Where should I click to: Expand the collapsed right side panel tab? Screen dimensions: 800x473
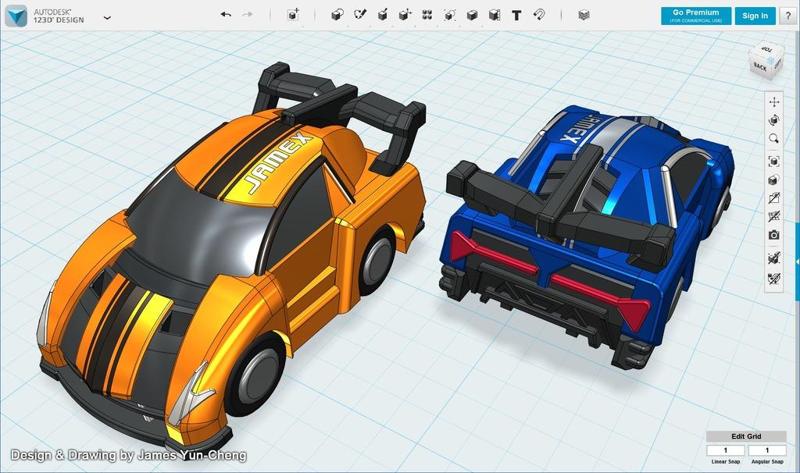[797, 261]
